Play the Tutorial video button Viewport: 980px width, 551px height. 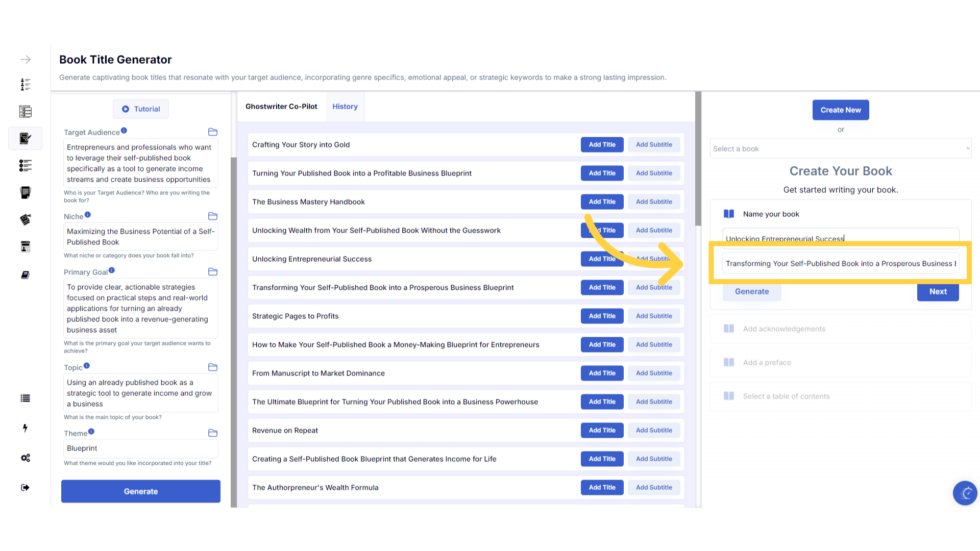pyautogui.click(x=141, y=109)
